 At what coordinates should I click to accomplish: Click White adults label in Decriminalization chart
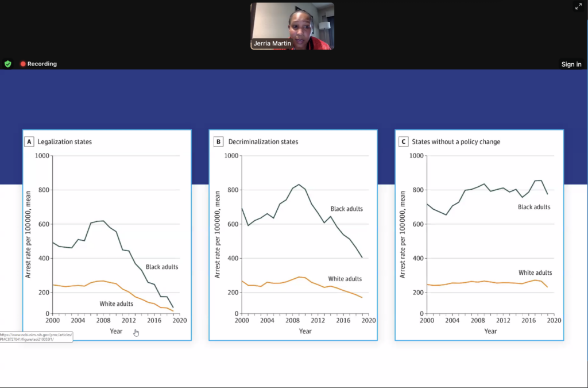tap(345, 279)
